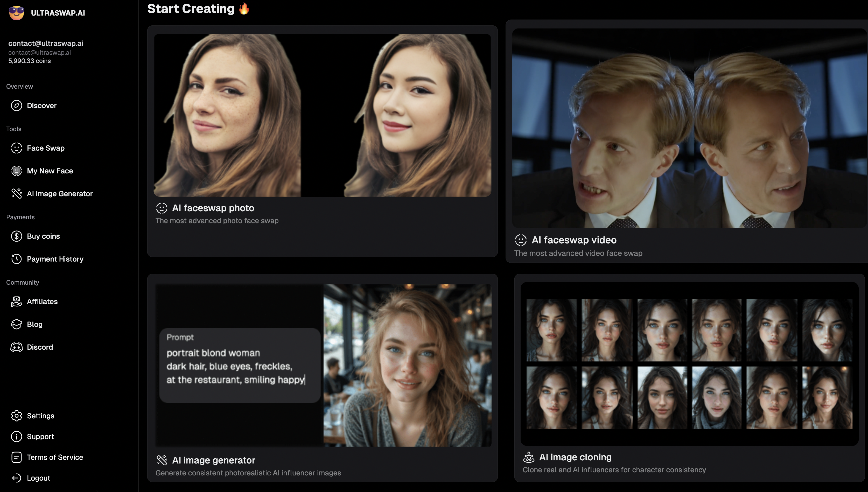
Task: Click the Buy coins dollar icon
Action: (x=16, y=236)
